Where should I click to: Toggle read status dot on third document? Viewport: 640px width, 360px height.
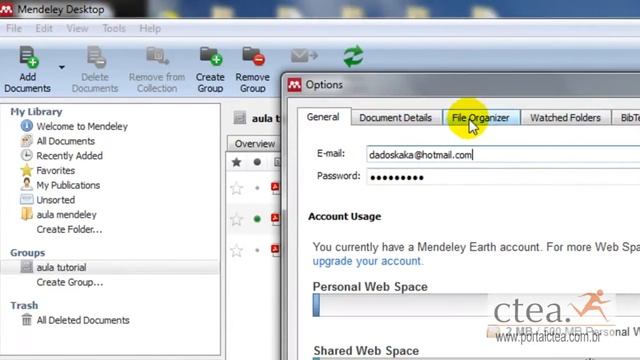pos(257,250)
